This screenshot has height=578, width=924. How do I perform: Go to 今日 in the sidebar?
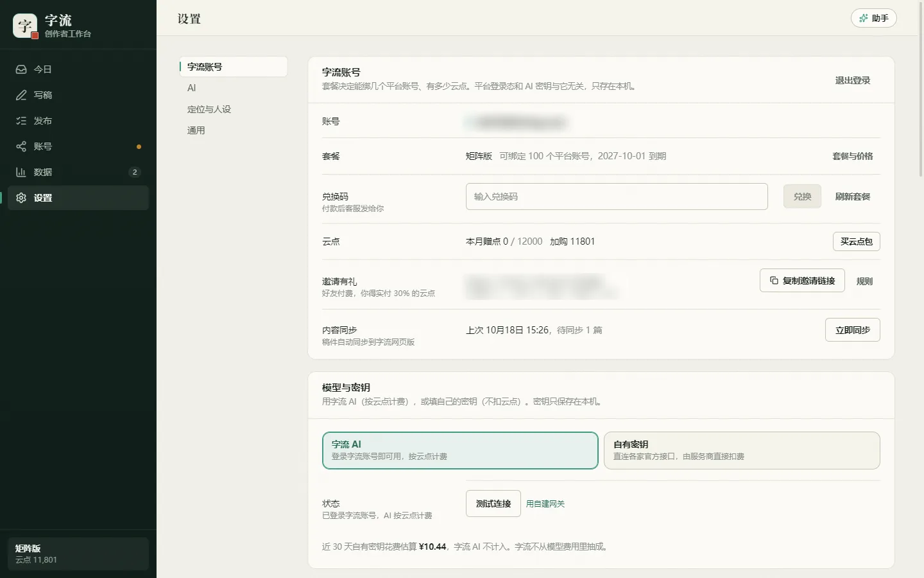[78, 69]
